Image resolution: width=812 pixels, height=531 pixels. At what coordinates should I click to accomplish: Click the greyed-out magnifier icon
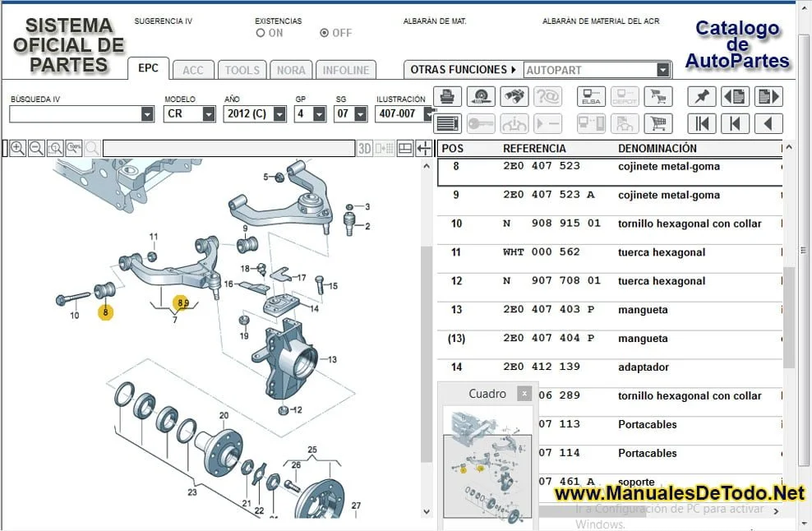[x=92, y=148]
